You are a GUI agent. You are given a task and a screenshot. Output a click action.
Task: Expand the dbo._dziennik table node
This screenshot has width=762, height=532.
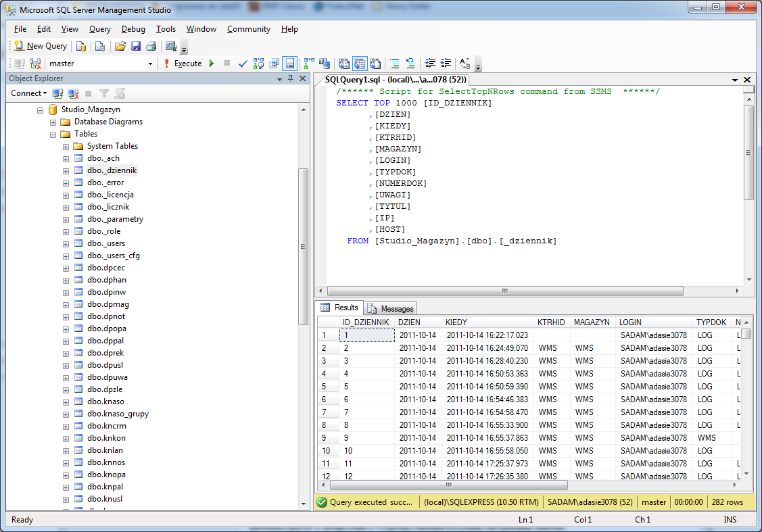66,170
